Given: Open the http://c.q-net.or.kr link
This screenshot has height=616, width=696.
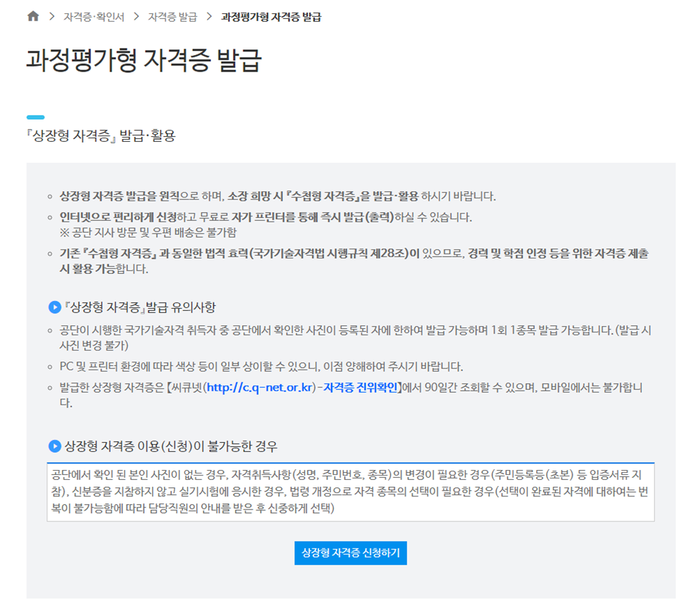Looking at the screenshot, I should click(x=261, y=387).
